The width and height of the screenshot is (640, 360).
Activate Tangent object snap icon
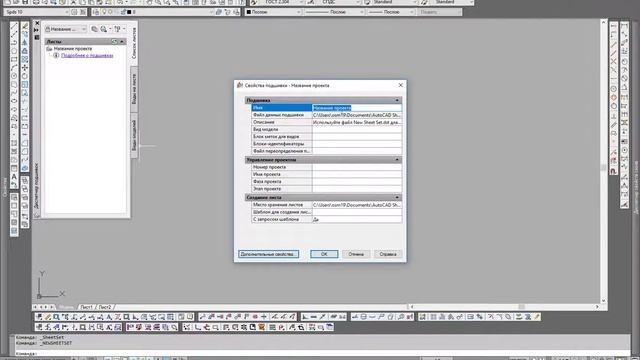[x=613, y=107]
